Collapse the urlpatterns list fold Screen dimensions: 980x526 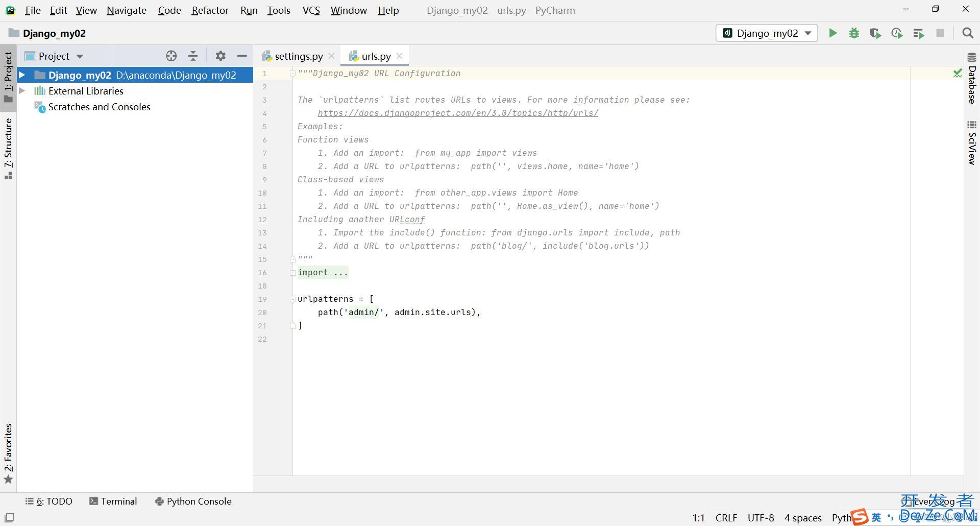click(292, 299)
